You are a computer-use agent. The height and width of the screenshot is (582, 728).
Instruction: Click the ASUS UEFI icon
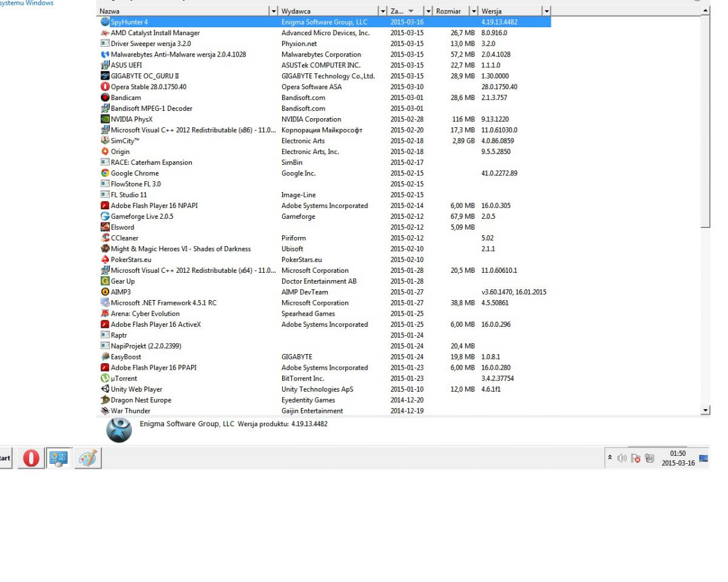tap(105, 65)
